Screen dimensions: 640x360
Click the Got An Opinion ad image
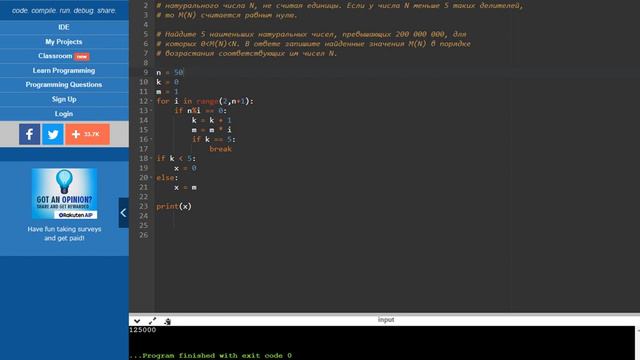point(64,193)
